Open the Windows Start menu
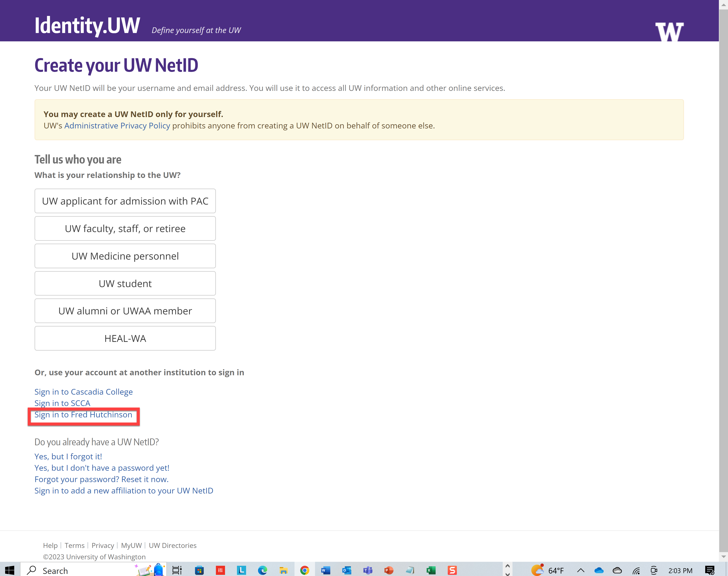This screenshot has width=728, height=576. (10, 570)
